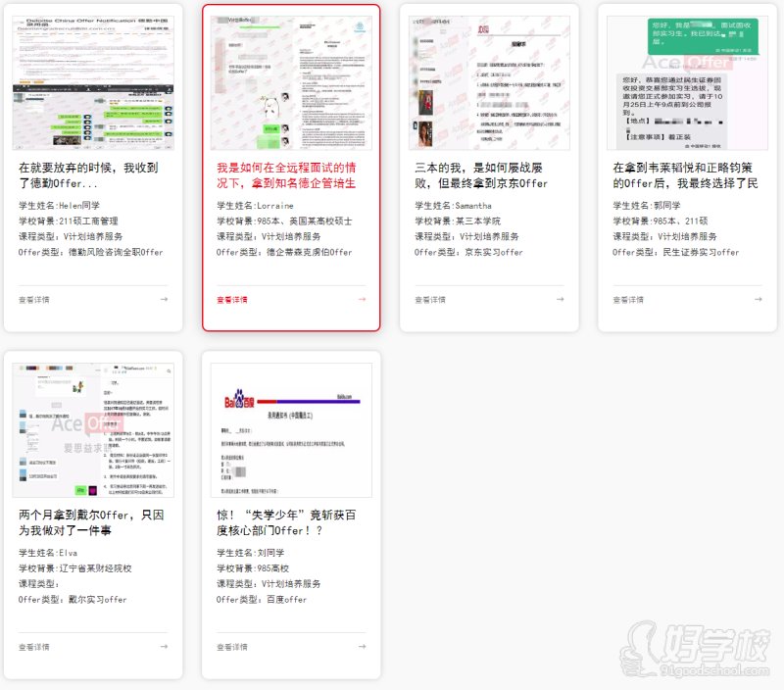
Task: Open the chat screenshot thumbnail on 郭同学's card
Action: click(x=687, y=82)
